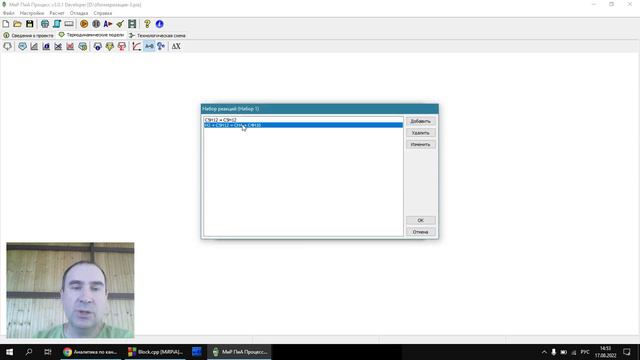Save project with the floppy disk icon

(x=29, y=24)
